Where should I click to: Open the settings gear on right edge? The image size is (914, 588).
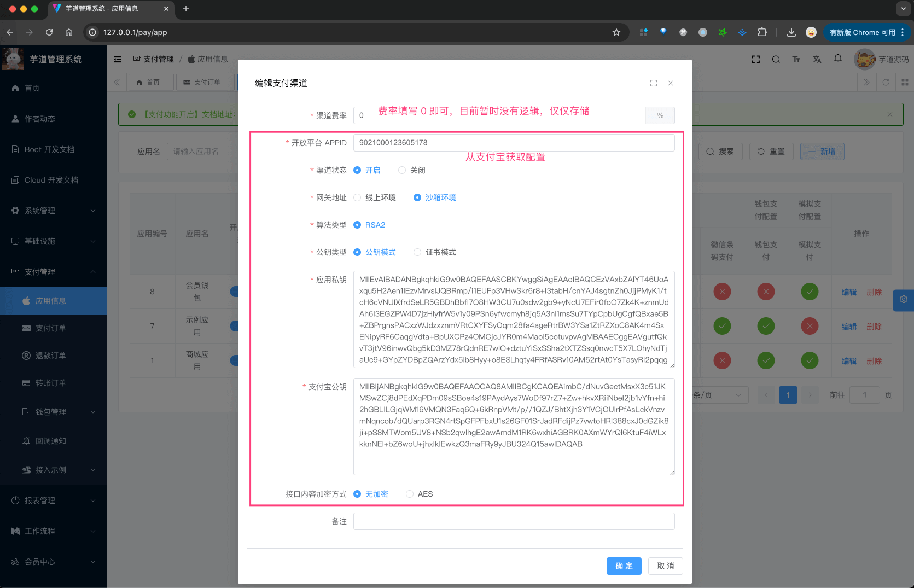(x=903, y=300)
